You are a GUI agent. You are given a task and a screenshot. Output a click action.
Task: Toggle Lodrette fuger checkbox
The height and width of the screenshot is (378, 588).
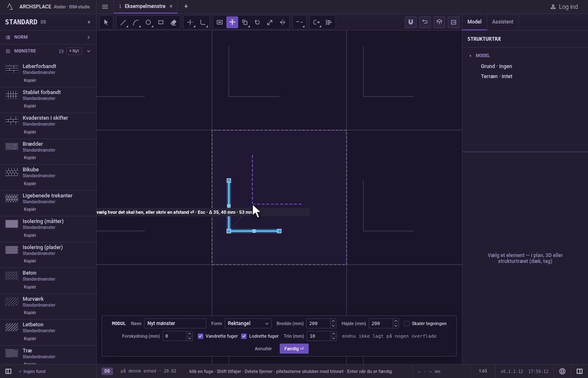(244, 336)
